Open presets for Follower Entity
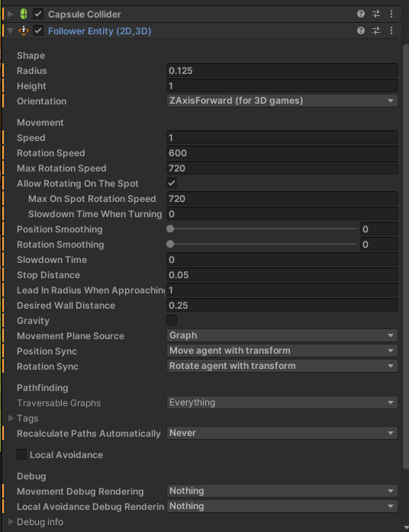 [376, 31]
